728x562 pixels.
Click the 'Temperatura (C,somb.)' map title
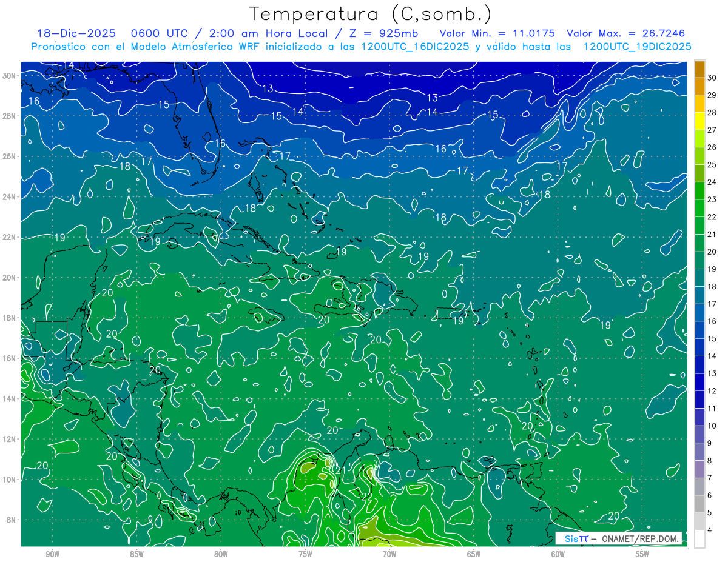(371, 14)
